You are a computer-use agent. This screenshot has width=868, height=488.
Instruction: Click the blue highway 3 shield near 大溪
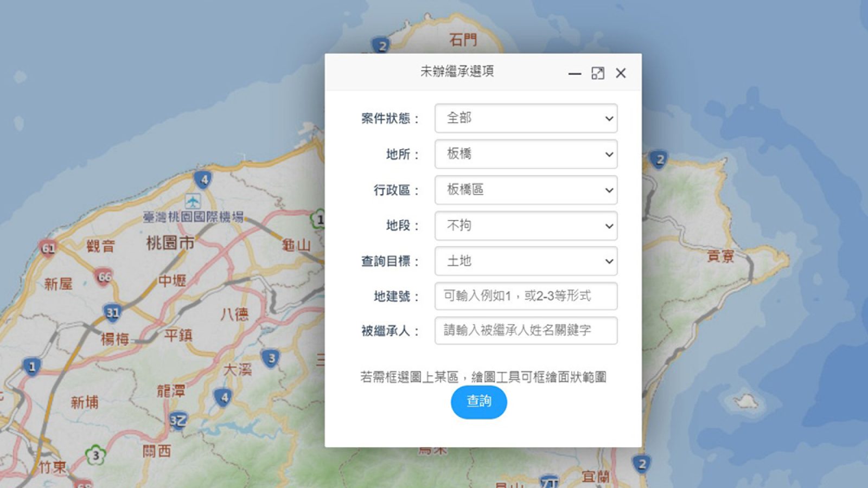click(271, 358)
